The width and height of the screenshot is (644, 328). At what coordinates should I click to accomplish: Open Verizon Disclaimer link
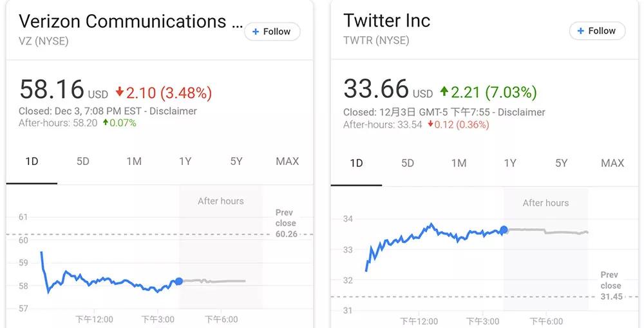[173, 111]
